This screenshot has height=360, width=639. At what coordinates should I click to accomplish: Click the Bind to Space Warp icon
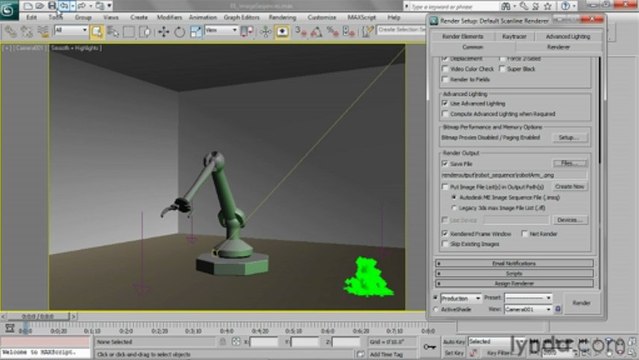coord(43,31)
